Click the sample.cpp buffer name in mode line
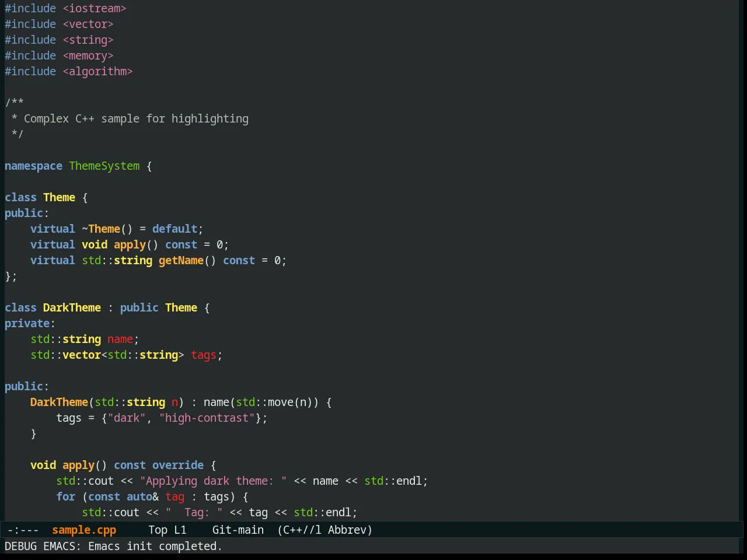 pyautogui.click(x=84, y=530)
